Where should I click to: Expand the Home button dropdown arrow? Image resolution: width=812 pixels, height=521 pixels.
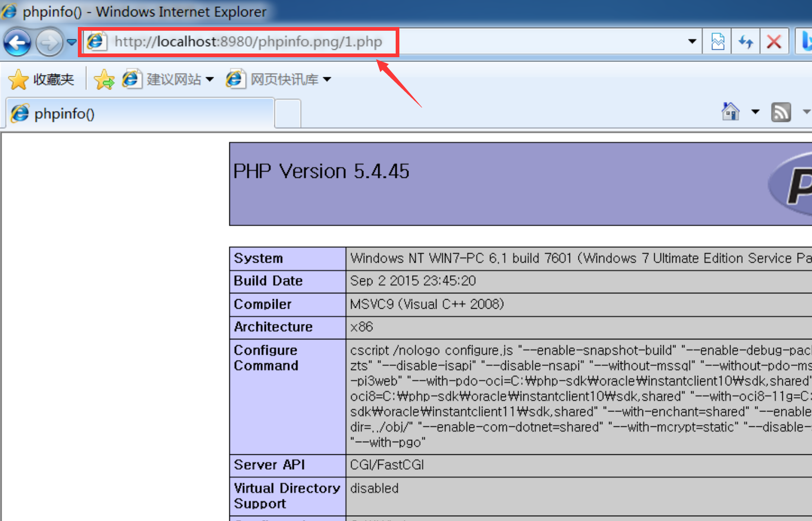[755, 112]
